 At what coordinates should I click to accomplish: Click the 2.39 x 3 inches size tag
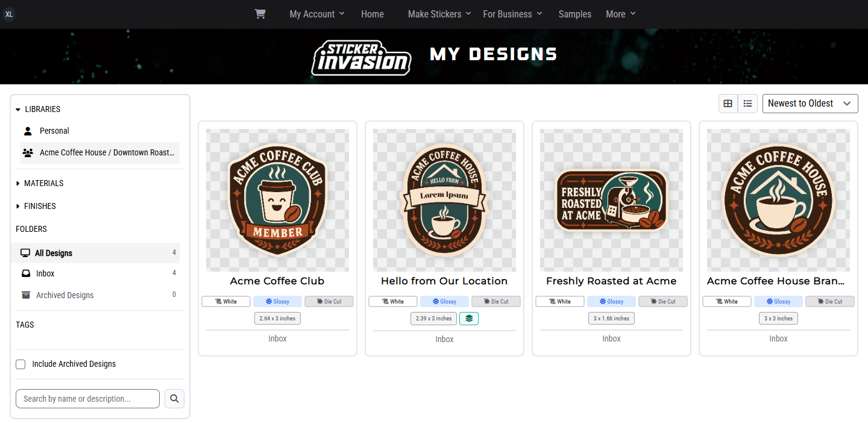[x=433, y=319]
